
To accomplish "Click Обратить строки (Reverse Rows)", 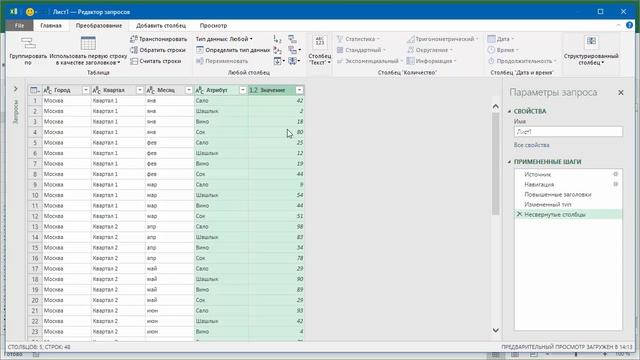I will [x=158, y=50].
